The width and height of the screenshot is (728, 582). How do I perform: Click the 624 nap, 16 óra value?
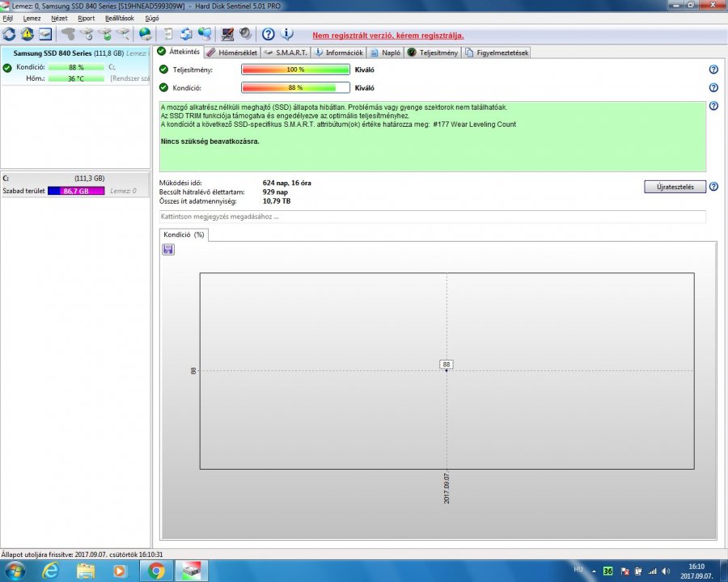coord(287,183)
